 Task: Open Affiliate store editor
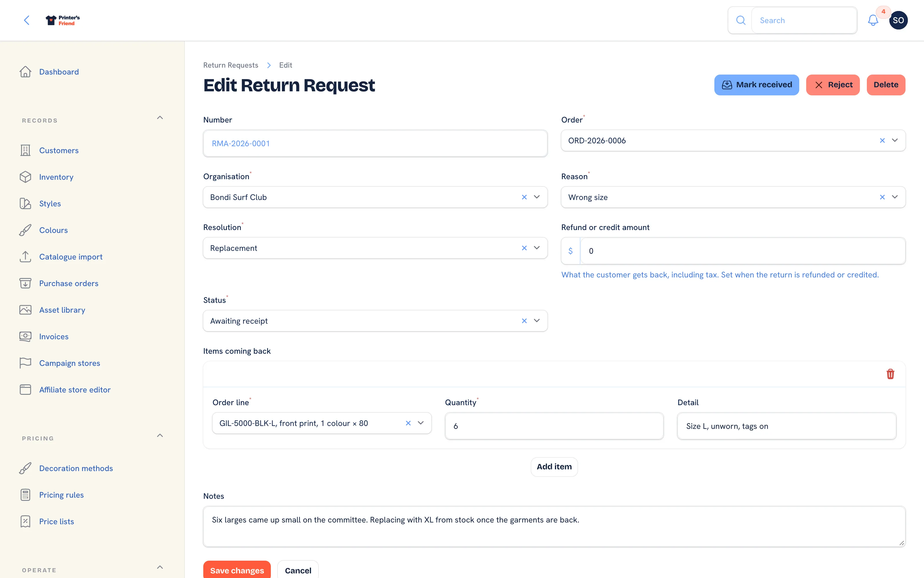(x=75, y=390)
